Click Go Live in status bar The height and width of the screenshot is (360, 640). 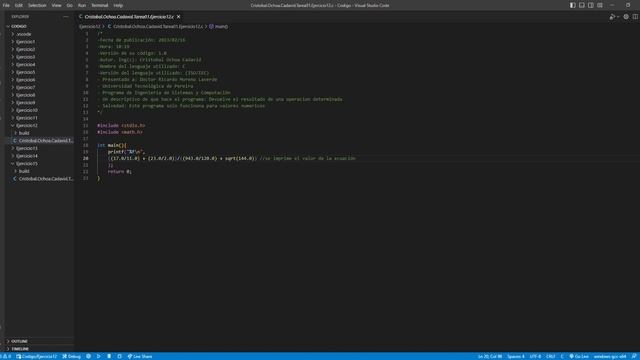(579, 356)
